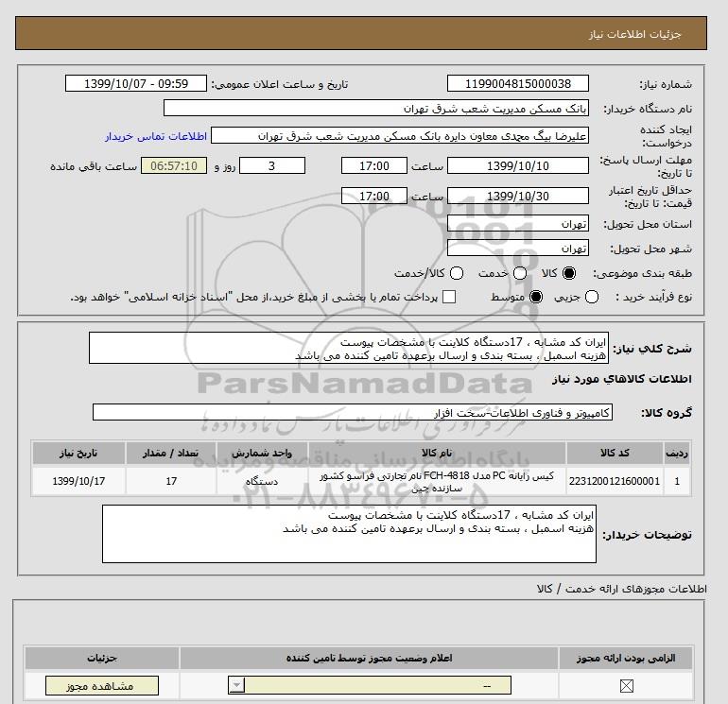This screenshot has height=704, width=728.
Task: Click the remaining days field showing 3
Action: coord(272,165)
